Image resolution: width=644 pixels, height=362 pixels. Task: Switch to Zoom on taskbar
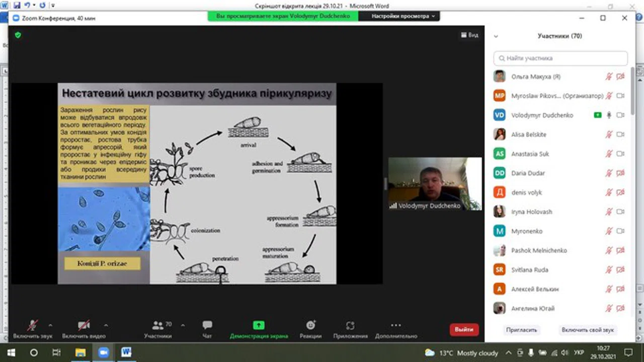coord(103,352)
